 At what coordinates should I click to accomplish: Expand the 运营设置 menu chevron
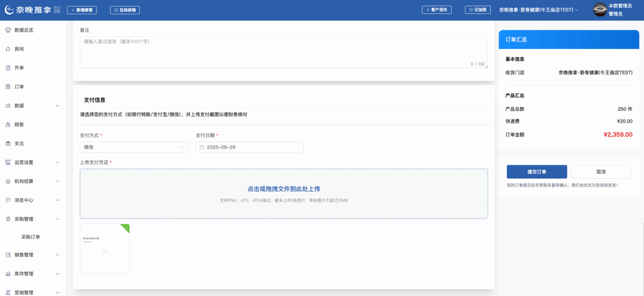coord(57,162)
